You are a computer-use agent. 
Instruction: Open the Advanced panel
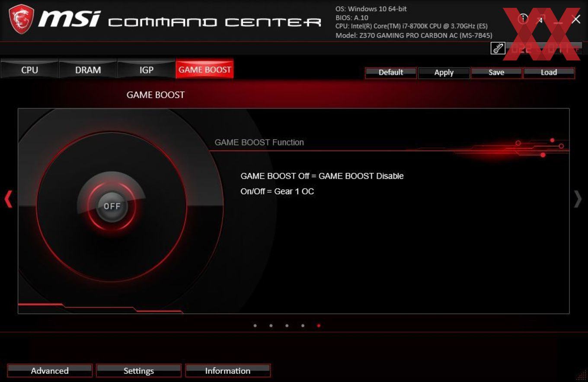click(50, 371)
